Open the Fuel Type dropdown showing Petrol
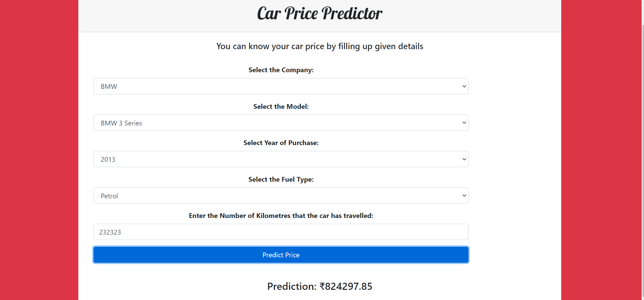Viewport: 644px width, 300px height. pyautogui.click(x=281, y=195)
